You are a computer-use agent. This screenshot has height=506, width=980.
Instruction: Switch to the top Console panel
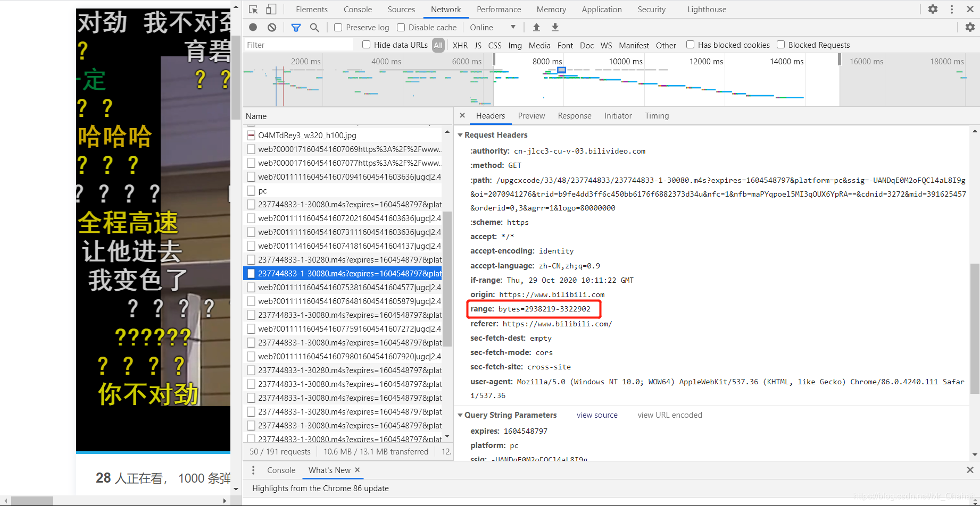(x=358, y=10)
